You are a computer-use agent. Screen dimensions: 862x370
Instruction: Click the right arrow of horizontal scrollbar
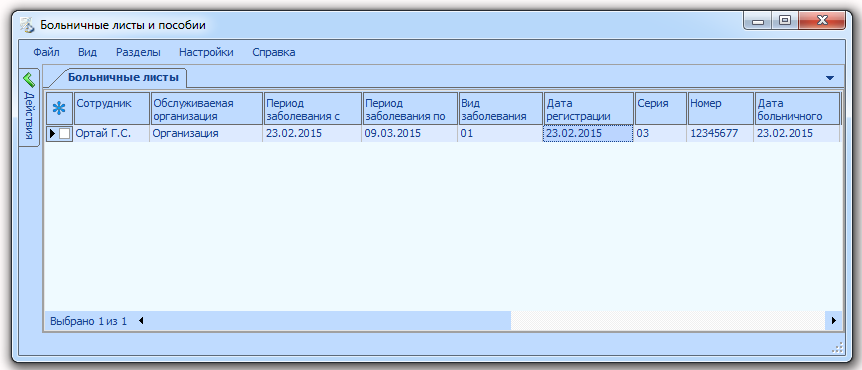834,321
